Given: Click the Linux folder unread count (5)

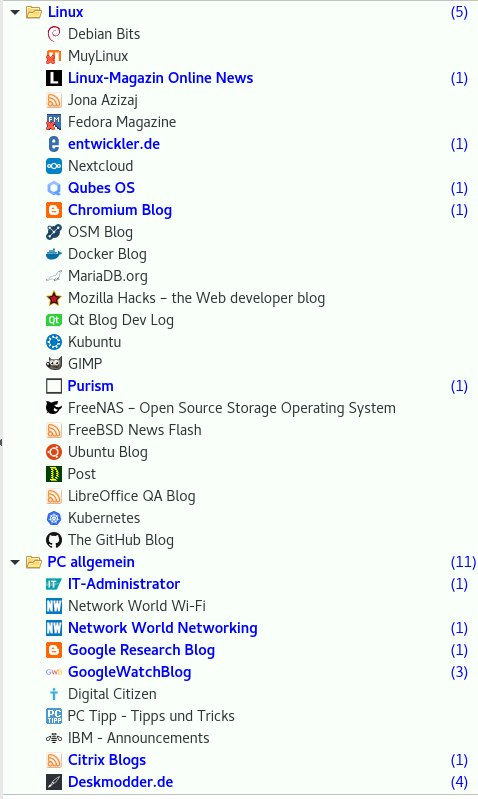Looking at the screenshot, I should click(x=459, y=12).
